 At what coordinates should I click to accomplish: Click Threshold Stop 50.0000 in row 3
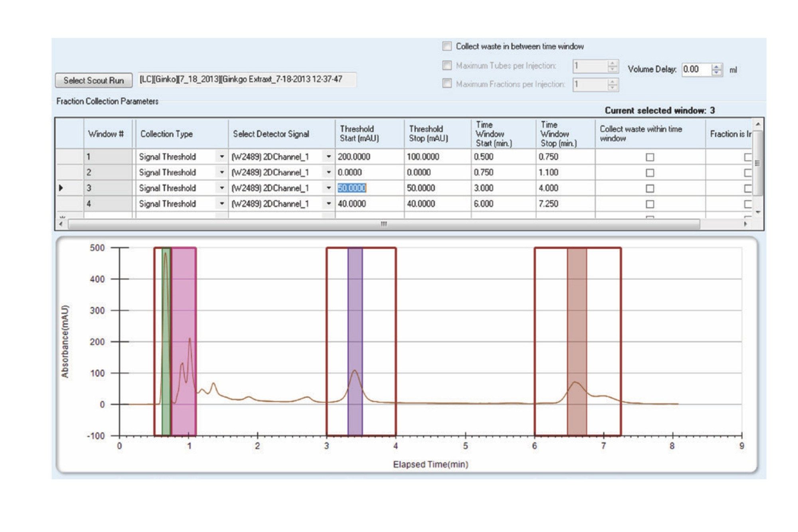click(437, 188)
